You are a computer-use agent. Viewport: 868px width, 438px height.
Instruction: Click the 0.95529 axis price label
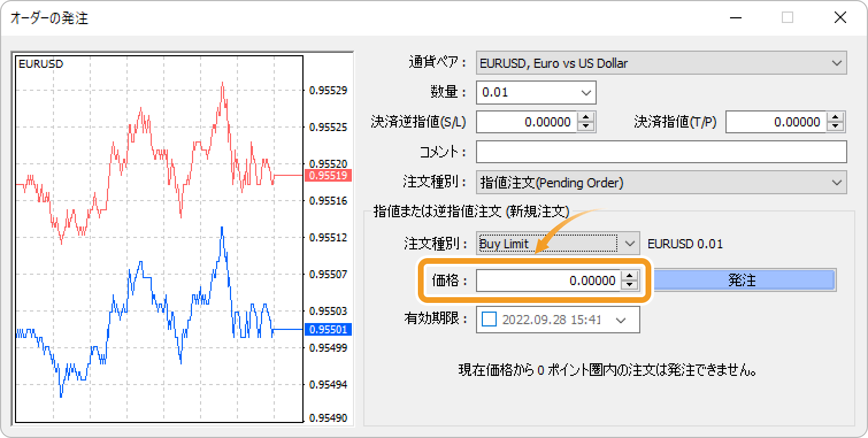pyautogui.click(x=328, y=90)
